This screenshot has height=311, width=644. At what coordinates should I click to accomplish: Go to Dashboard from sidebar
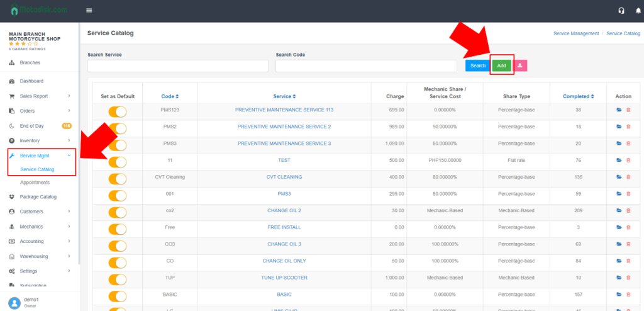31,81
